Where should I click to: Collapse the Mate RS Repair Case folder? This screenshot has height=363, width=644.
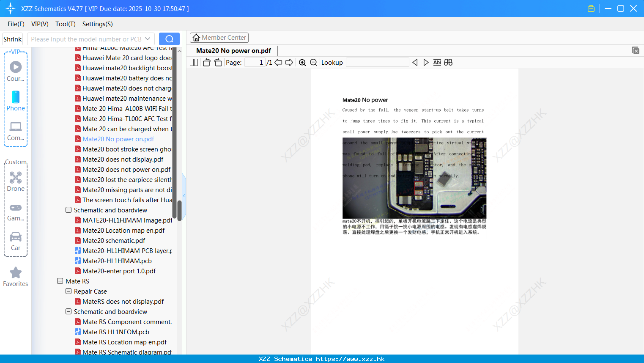69,291
